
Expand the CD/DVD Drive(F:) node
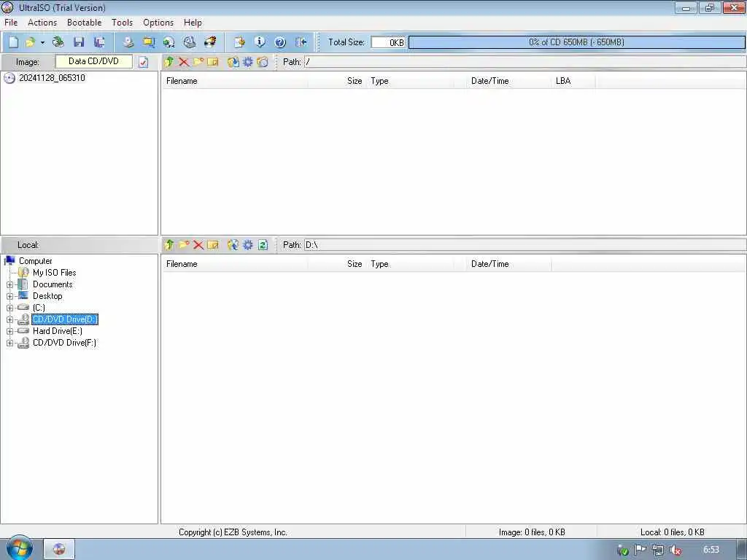pyautogui.click(x=9, y=343)
